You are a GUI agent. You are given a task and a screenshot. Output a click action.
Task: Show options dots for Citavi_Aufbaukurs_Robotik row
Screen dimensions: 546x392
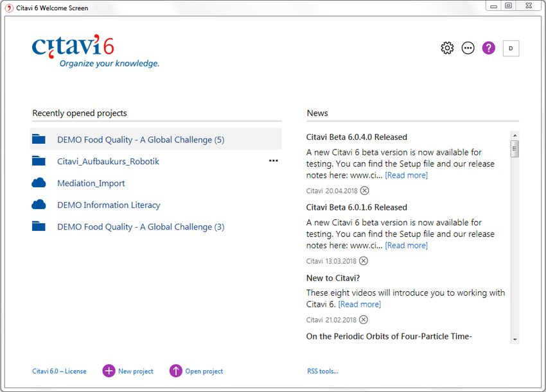(274, 160)
